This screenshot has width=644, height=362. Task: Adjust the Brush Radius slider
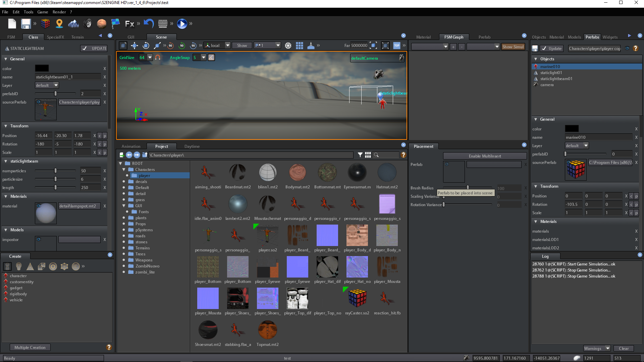click(x=468, y=188)
